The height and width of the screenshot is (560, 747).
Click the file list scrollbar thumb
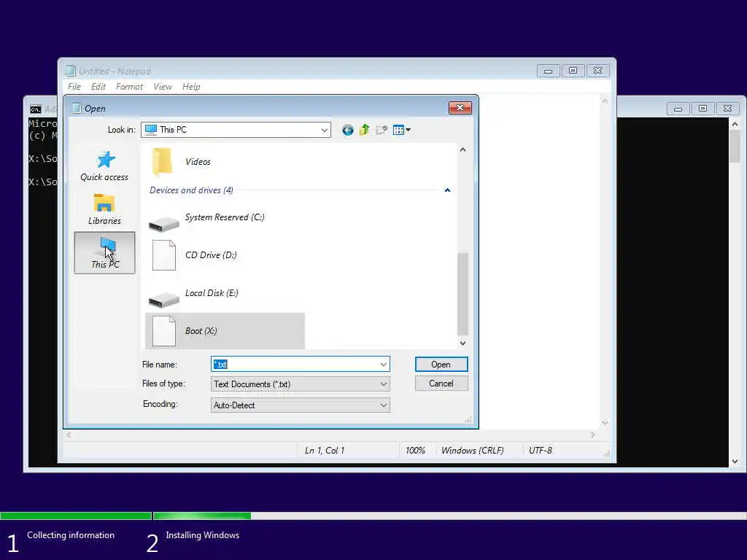tap(462, 294)
